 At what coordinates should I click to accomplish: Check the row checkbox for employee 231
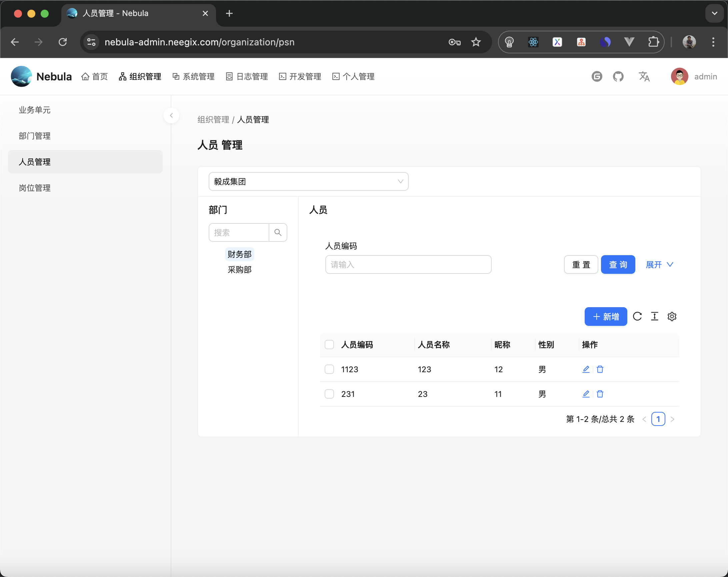pyautogui.click(x=329, y=394)
